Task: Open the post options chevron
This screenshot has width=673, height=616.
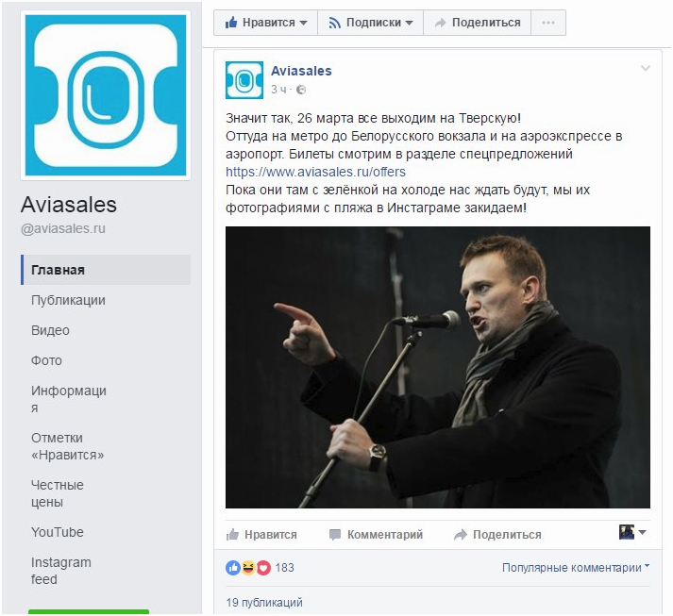Action: pyautogui.click(x=645, y=68)
